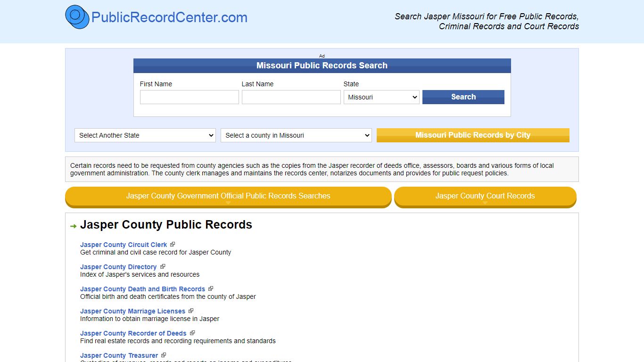Open external link icon beside Death and Birth Records
The height and width of the screenshot is (362, 644).
click(211, 288)
